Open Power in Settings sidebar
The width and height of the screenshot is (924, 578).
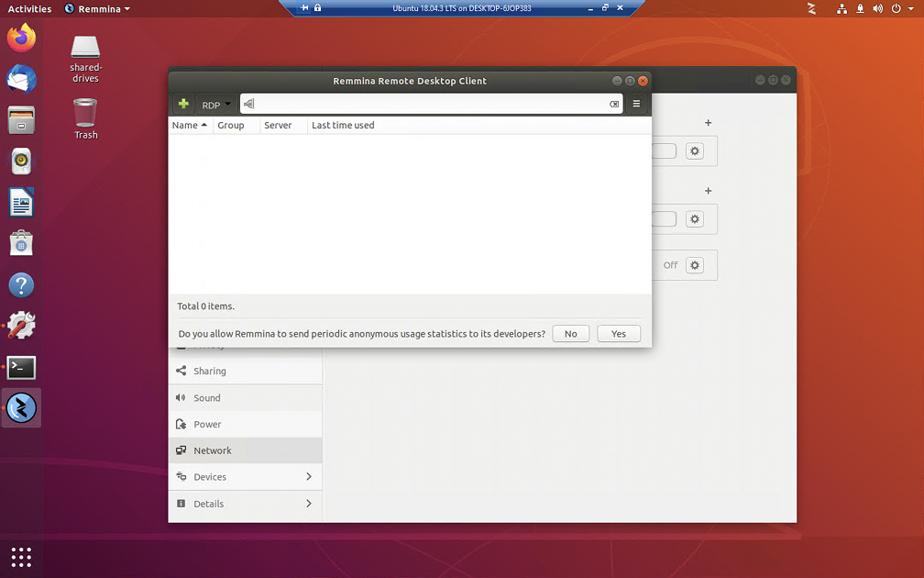[x=245, y=425]
